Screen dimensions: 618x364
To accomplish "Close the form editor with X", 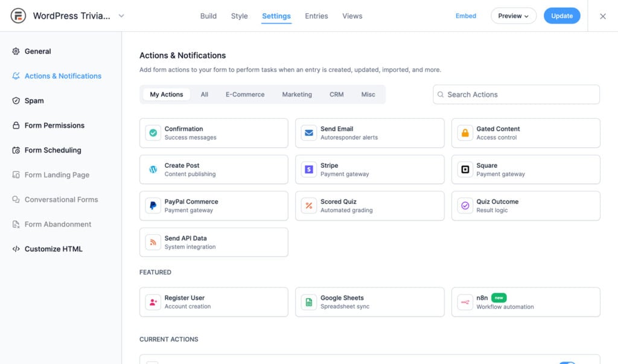I will [603, 16].
